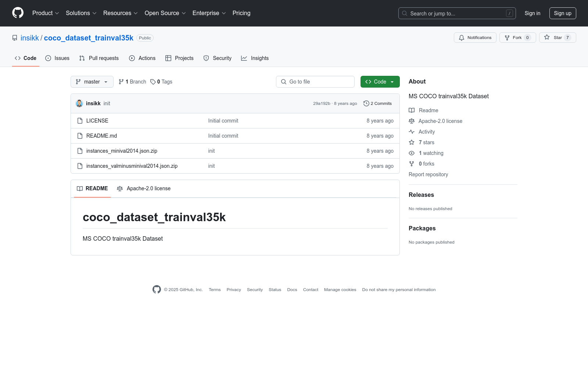Click the README.md file icon

click(80, 136)
